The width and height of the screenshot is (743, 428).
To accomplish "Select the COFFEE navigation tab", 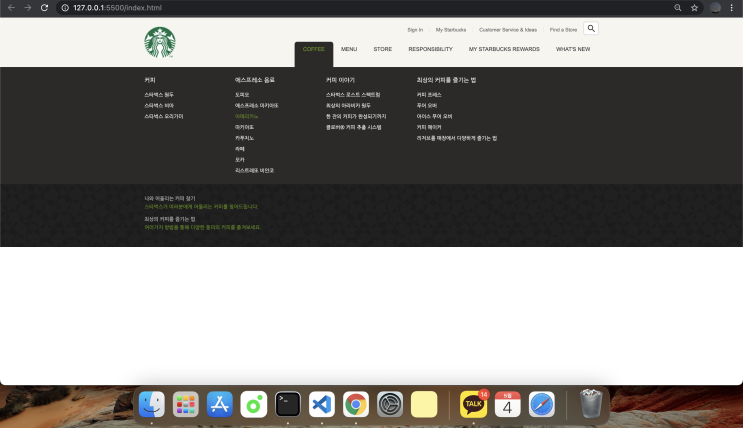I will (x=314, y=49).
